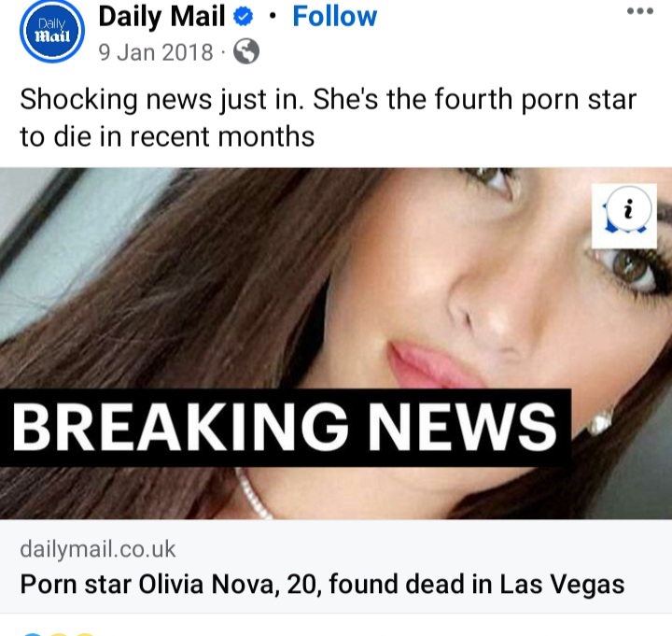Viewport: 672px width, 636px height.
Task: Click the dot separator before Follow
Action: (273, 17)
